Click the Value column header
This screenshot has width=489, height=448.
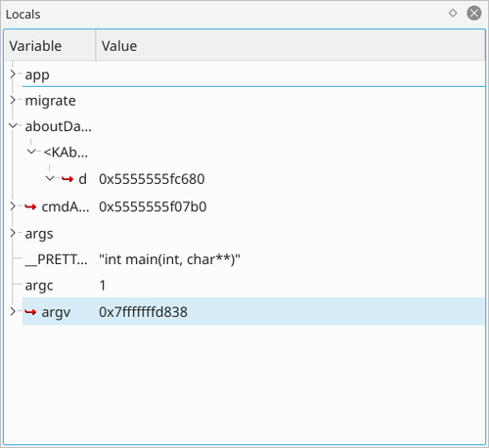click(x=290, y=46)
